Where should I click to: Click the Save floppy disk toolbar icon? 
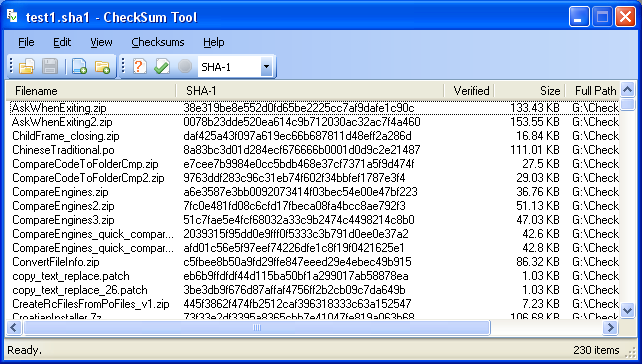50,66
